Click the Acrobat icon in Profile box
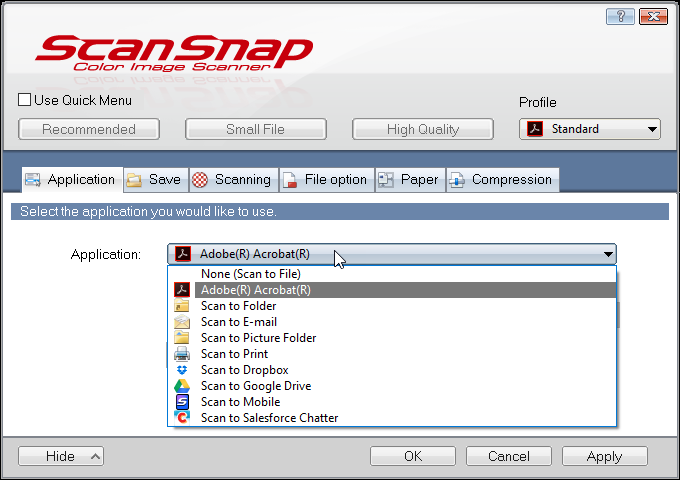 click(x=535, y=129)
